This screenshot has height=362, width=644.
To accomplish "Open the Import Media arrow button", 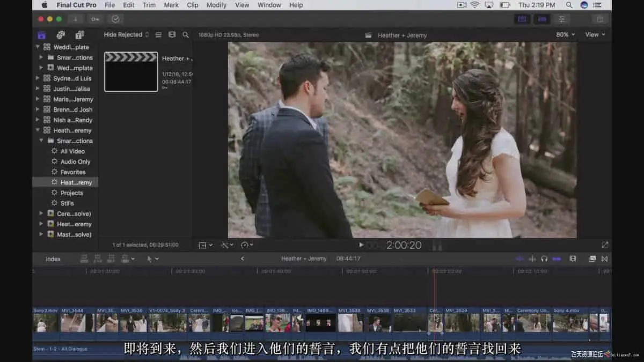I will tap(75, 19).
